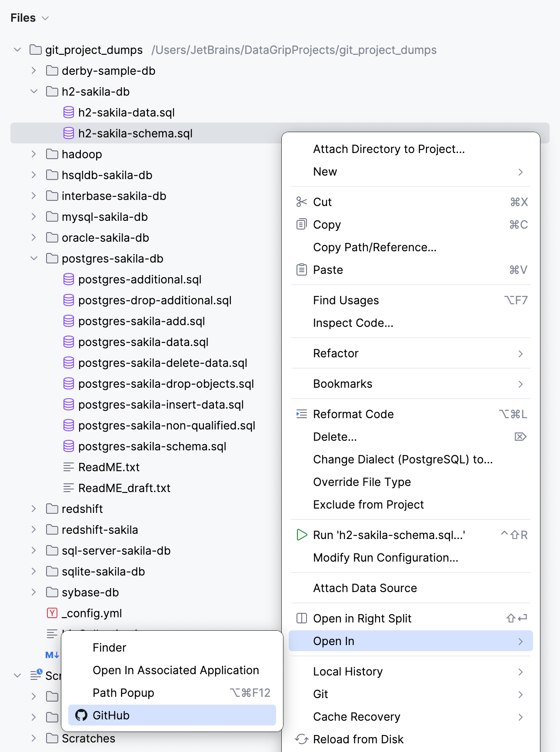Viewport: 560px width, 752px height.
Task: Select Attach Data Source
Action: 411,588
